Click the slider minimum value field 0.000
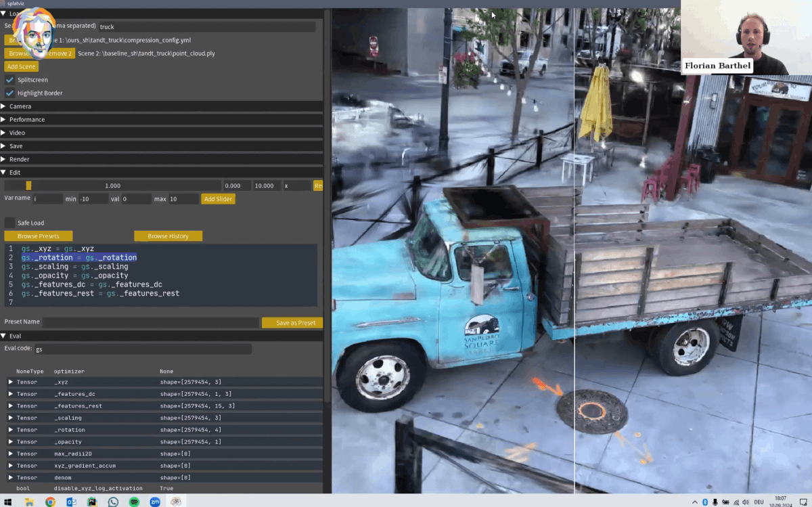This screenshot has height=507, width=812. coord(237,185)
